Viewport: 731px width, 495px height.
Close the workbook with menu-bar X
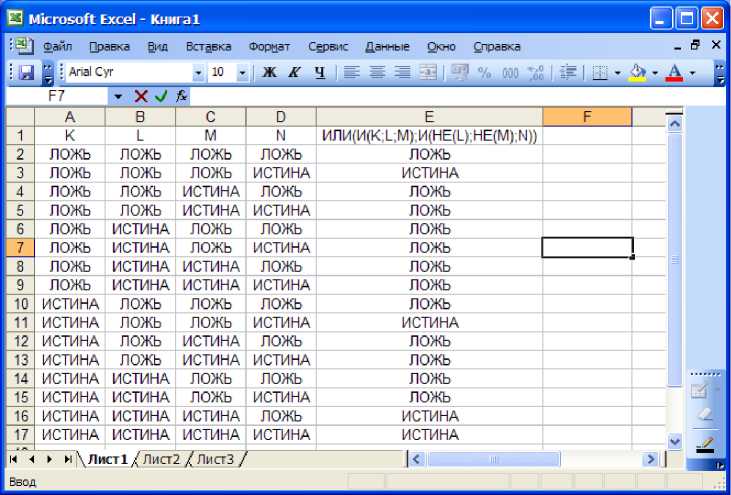716,45
